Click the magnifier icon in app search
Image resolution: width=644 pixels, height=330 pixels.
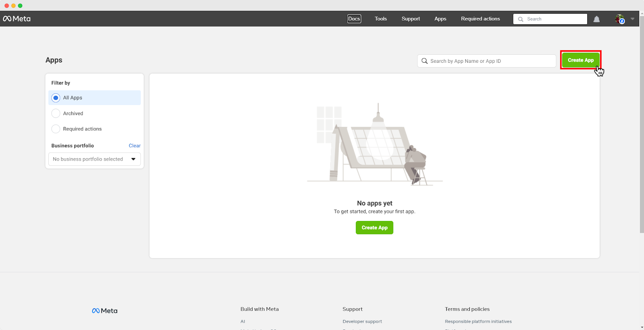coord(425,61)
